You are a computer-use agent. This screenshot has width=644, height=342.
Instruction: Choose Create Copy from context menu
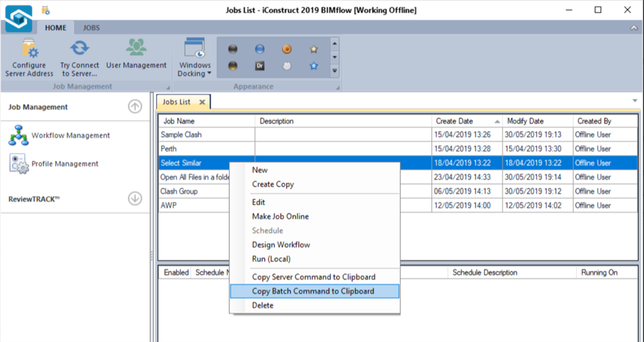pyautogui.click(x=314, y=184)
